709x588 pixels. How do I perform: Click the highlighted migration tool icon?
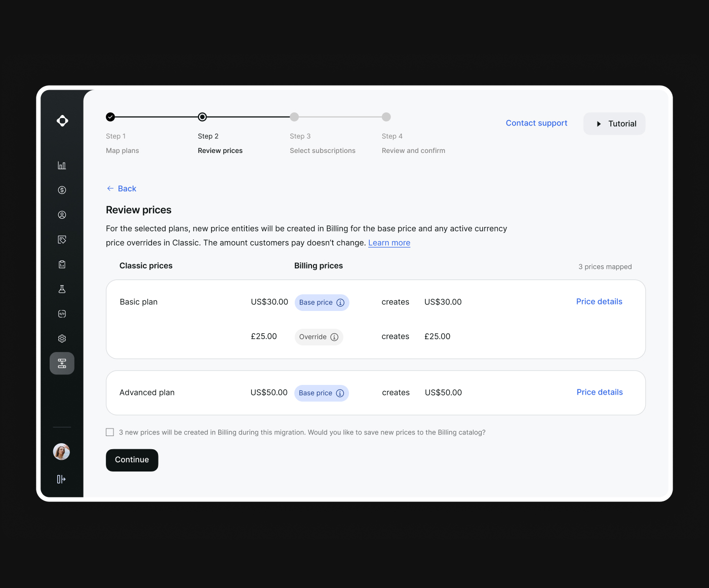pyautogui.click(x=62, y=363)
